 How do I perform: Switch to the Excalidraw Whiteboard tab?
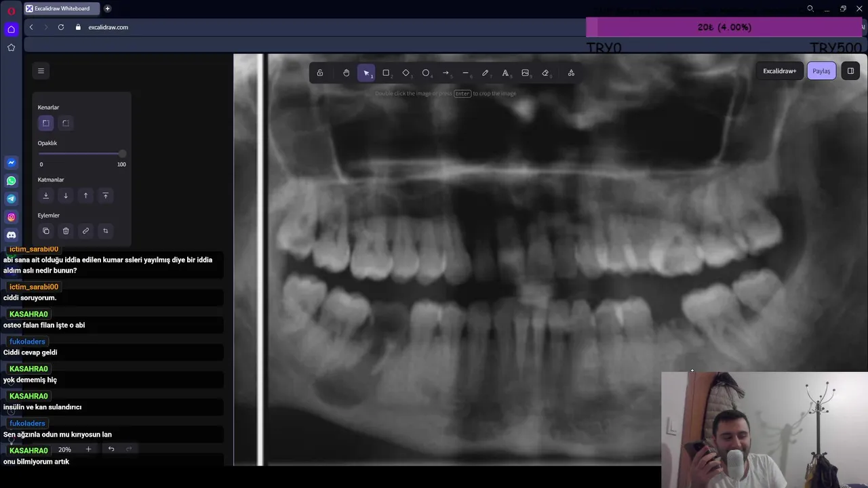(x=61, y=9)
